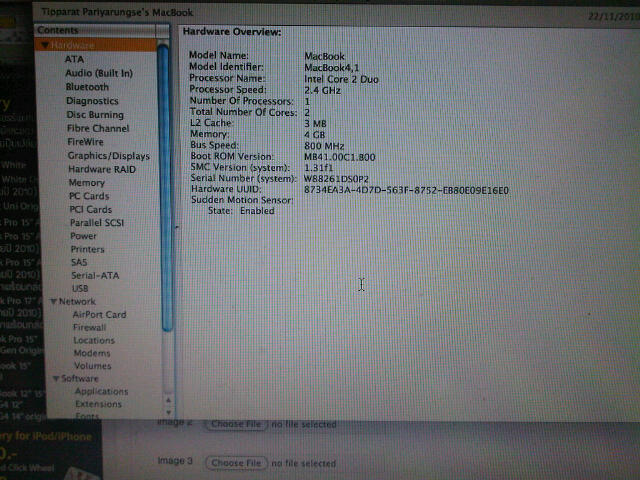Viewport: 640px width, 480px height.
Task: Click the Contents column header
Action: (96, 31)
